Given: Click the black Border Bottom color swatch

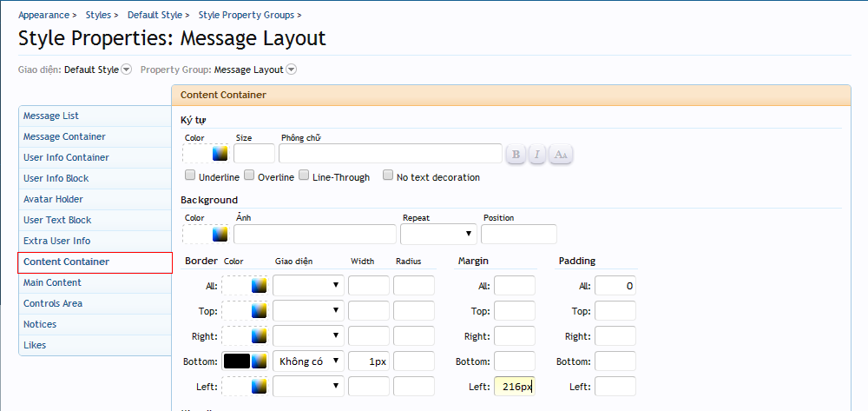Looking at the screenshot, I should click(236, 361).
